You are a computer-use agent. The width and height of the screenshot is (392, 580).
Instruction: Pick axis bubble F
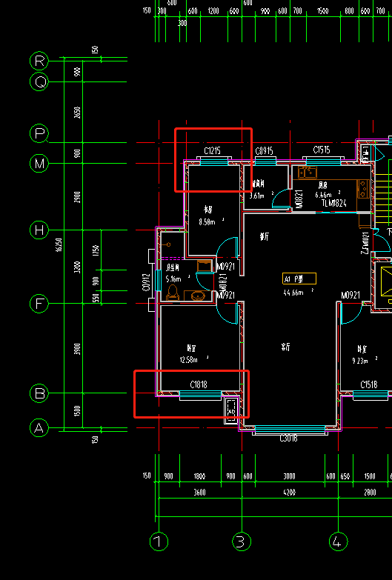[39, 304]
